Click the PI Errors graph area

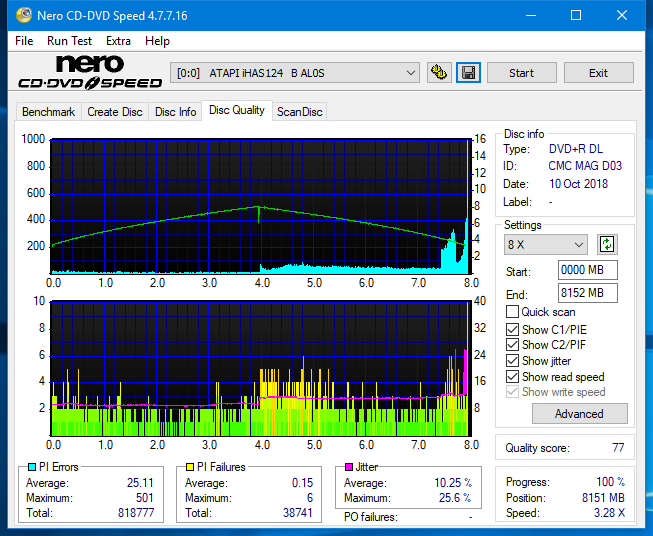pos(261,206)
